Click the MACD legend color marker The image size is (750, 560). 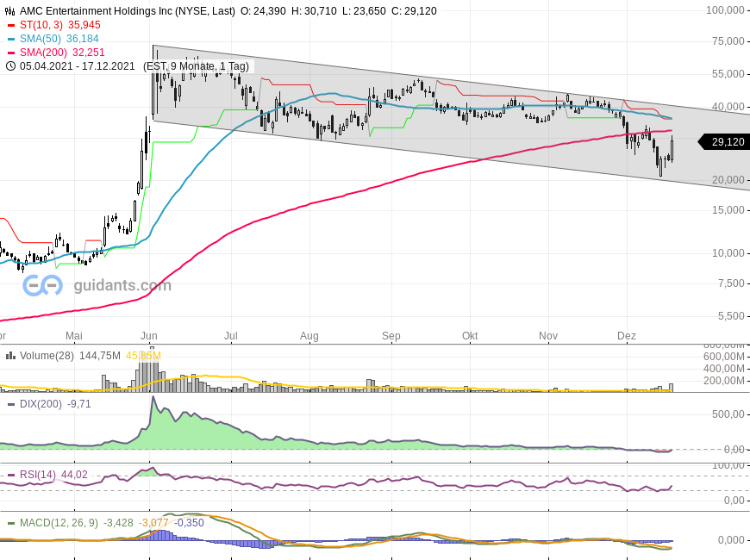click(11, 523)
